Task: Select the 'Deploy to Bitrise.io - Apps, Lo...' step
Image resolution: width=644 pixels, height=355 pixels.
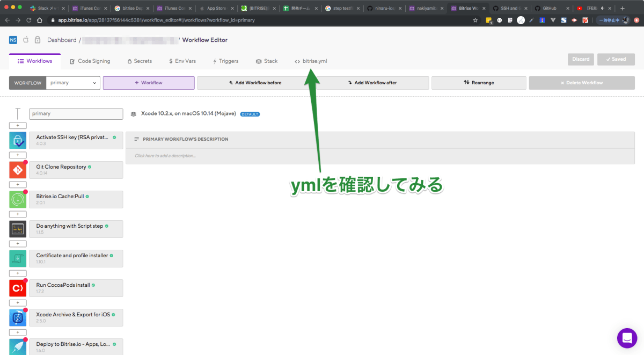Action: point(76,346)
